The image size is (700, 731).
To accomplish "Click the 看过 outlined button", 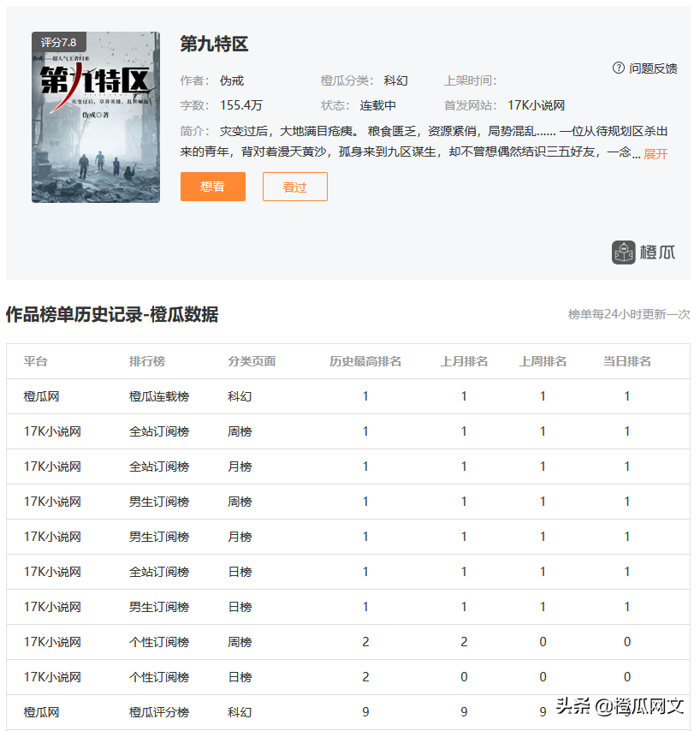I will [295, 187].
